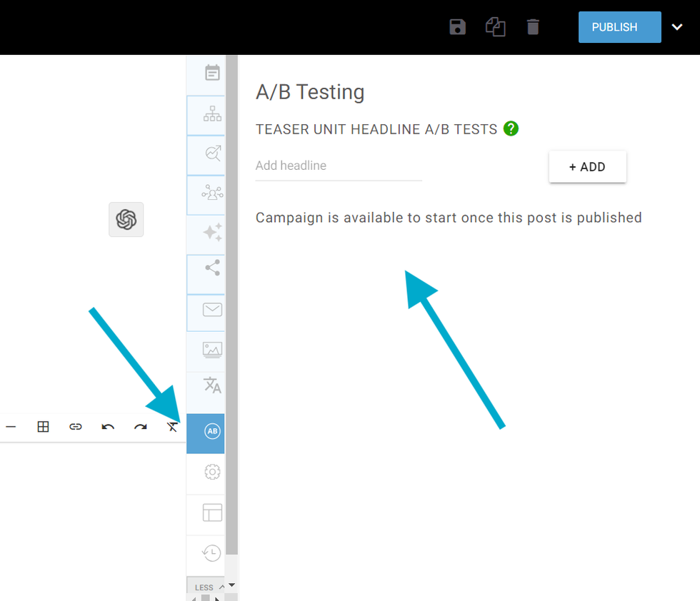The height and width of the screenshot is (601, 700).
Task: Open the settings gear sidebar tab
Action: (x=212, y=472)
